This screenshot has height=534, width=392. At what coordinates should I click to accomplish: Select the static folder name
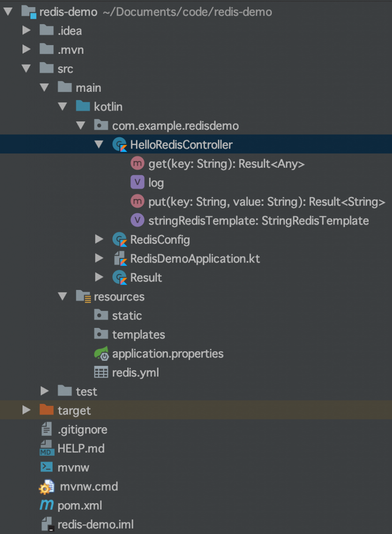point(127,315)
